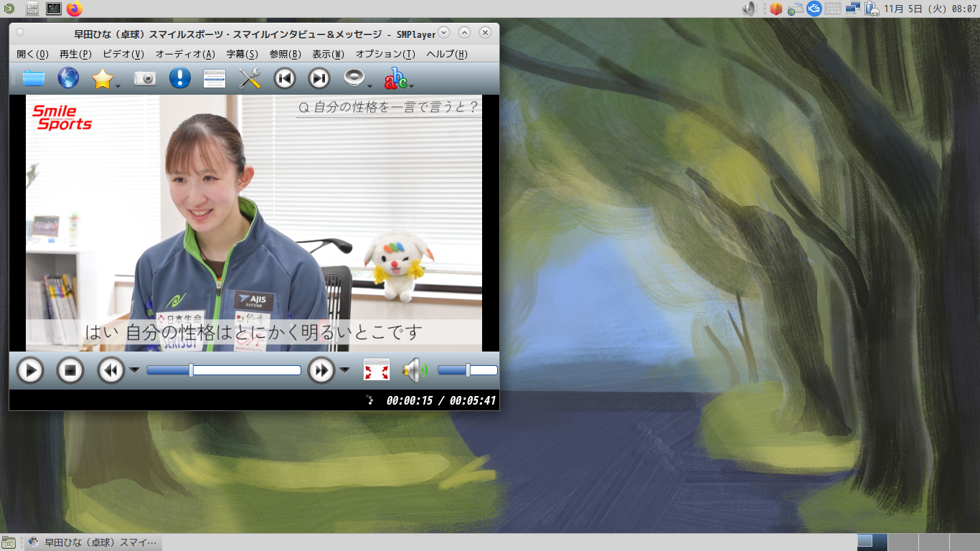This screenshot has width=980, height=551.
Task: Click the grey keyboard tray icon
Action: coord(833,9)
